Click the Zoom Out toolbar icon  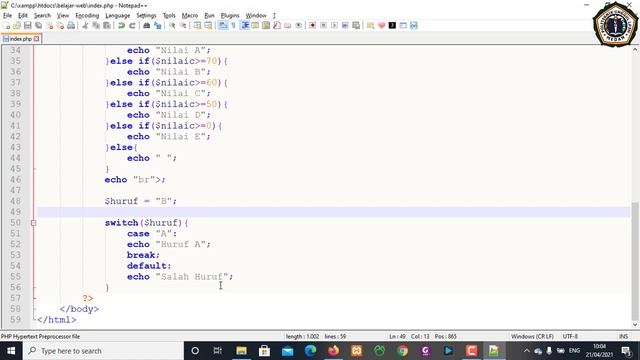(x=183, y=25)
